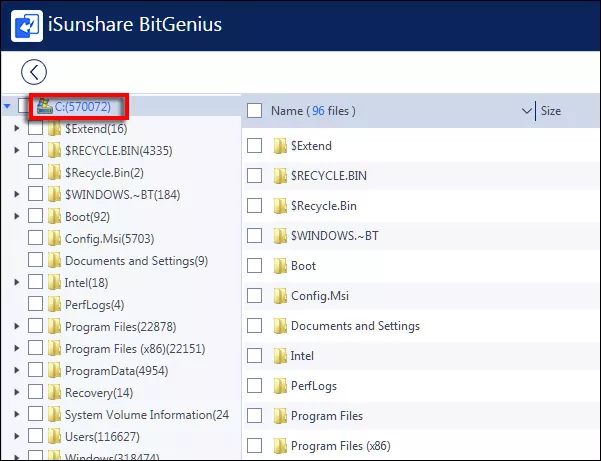Click Program Files folder icon in file list
The image size is (601, 461).
click(280, 416)
